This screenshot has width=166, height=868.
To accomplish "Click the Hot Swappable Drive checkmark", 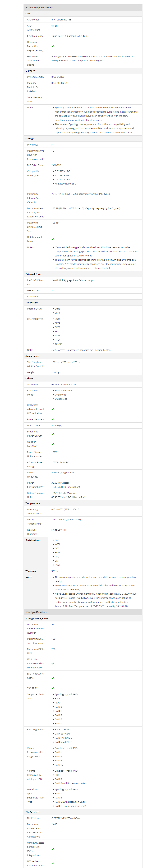I will 53,239.
